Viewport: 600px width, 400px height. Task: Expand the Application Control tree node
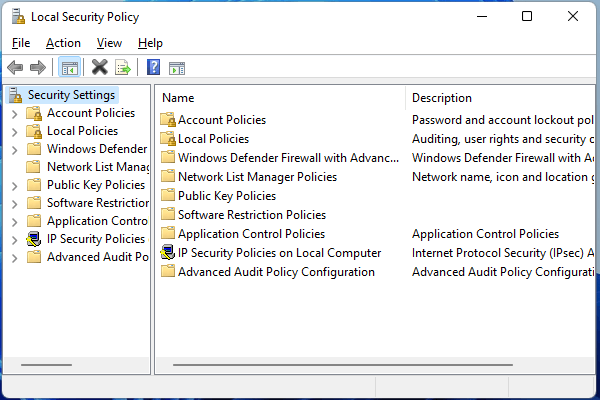[14, 222]
